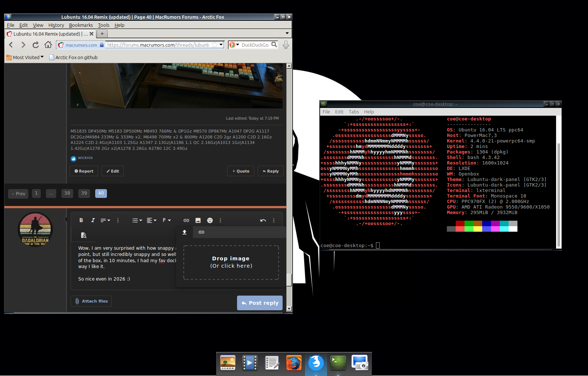The width and height of the screenshot is (588, 376).
Task: Insert a link using the chain icon
Action: 186,220
